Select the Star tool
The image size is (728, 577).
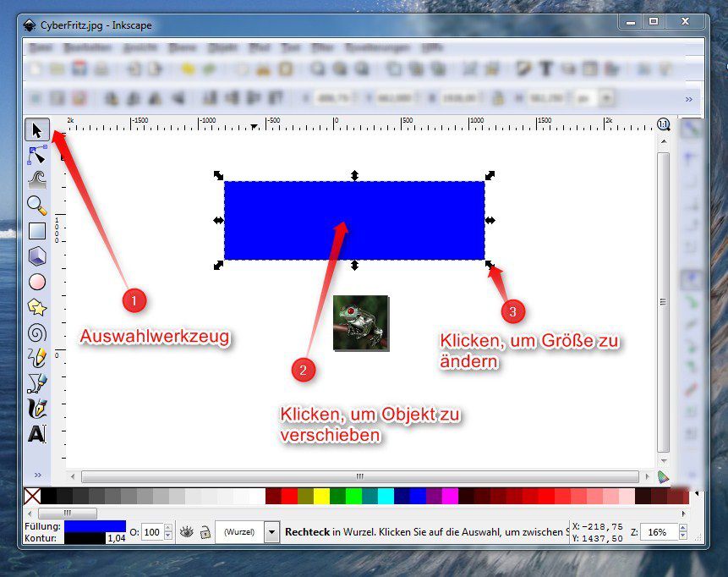click(36, 306)
